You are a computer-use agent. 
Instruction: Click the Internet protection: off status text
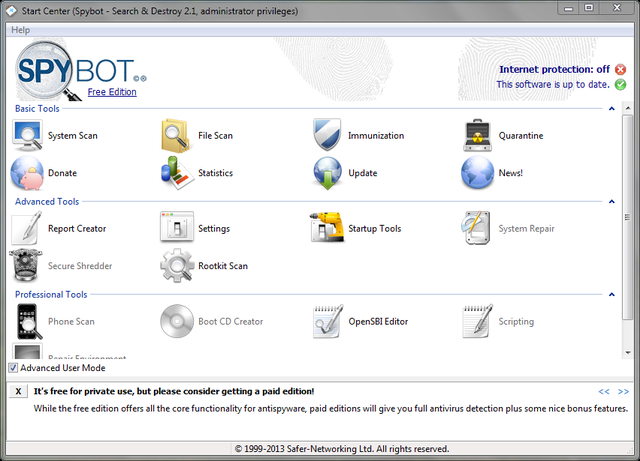point(554,69)
